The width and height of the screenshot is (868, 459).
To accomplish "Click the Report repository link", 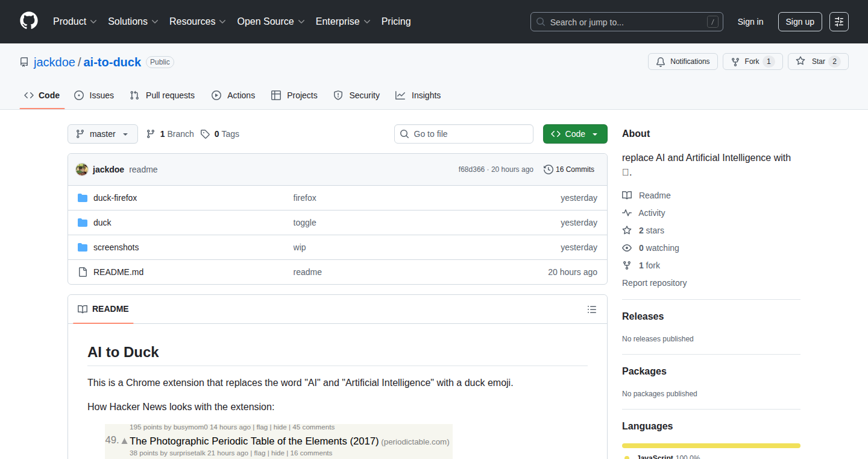I will tap(654, 283).
